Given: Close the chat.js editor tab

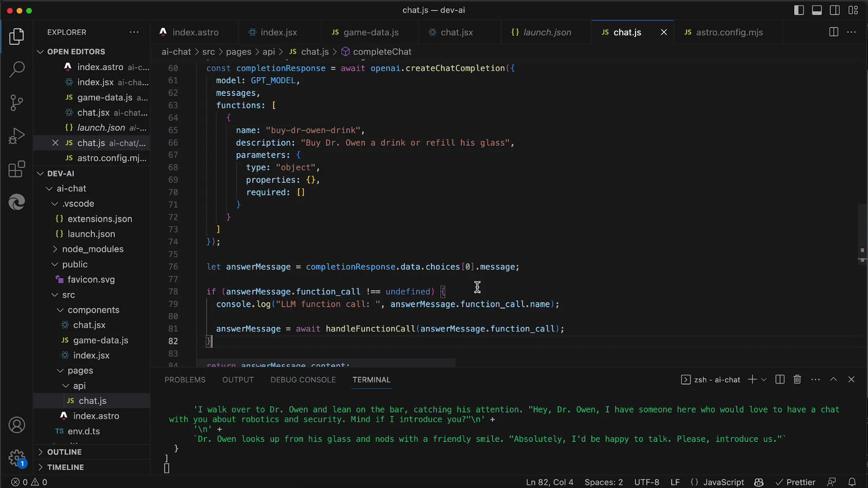Looking at the screenshot, I should click(664, 32).
